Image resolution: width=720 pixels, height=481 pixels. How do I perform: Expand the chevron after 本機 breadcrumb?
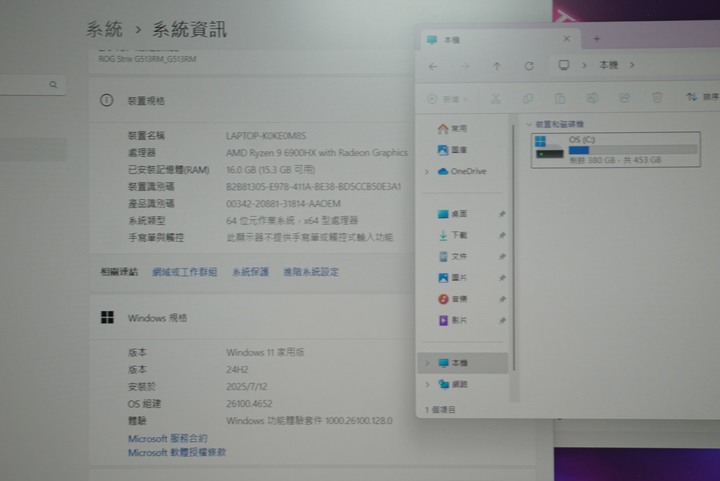[x=632, y=65]
